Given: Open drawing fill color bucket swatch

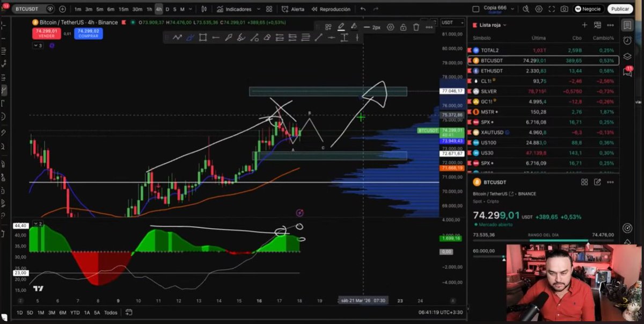Looking at the screenshot, I should (x=354, y=27).
